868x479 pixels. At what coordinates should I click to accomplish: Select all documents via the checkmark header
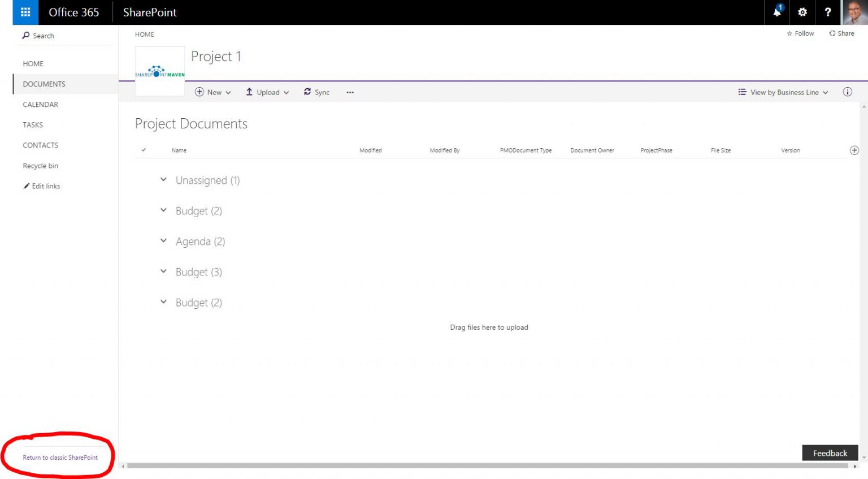[144, 150]
